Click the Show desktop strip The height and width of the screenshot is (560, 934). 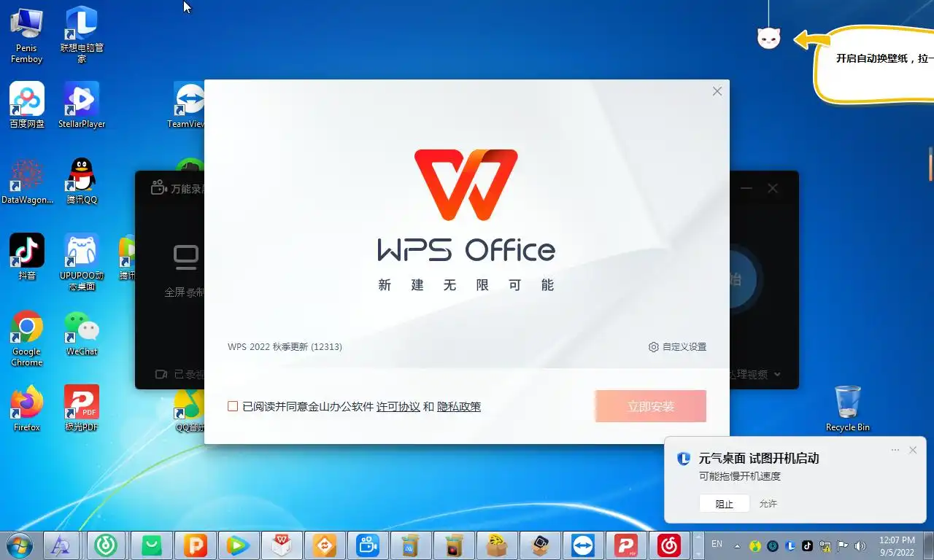pos(928,545)
